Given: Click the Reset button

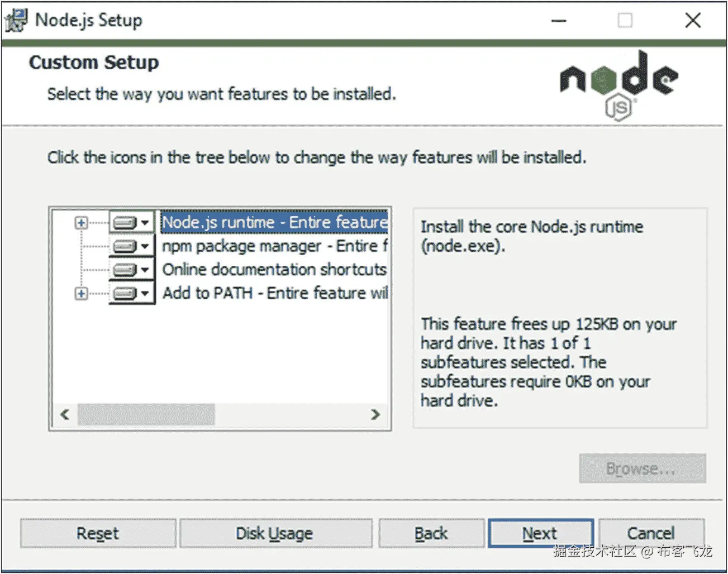Looking at the screenshot, I should pyautogui.click(x=98, y=533).
